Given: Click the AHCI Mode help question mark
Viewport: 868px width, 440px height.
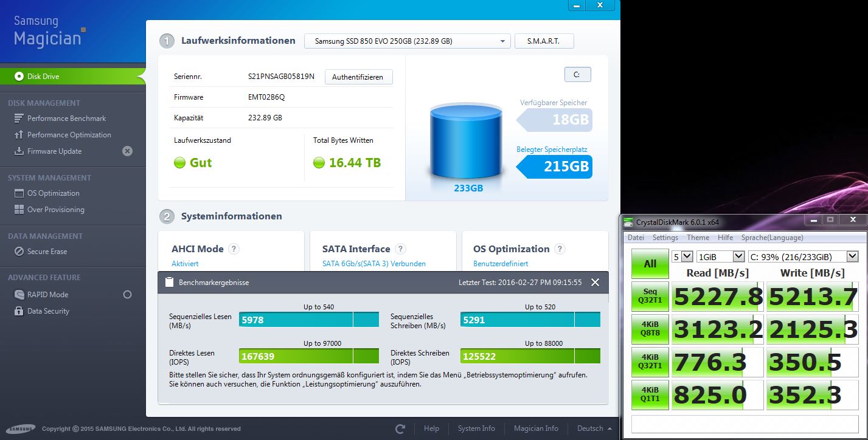Looking at the screenshot, I should [x=234, y=249].
